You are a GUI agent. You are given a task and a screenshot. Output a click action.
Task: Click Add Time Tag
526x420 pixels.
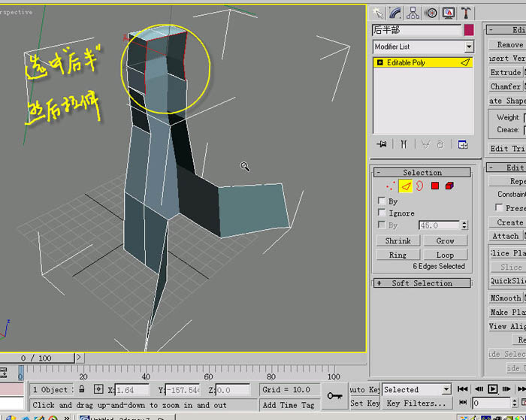(289, 405)
